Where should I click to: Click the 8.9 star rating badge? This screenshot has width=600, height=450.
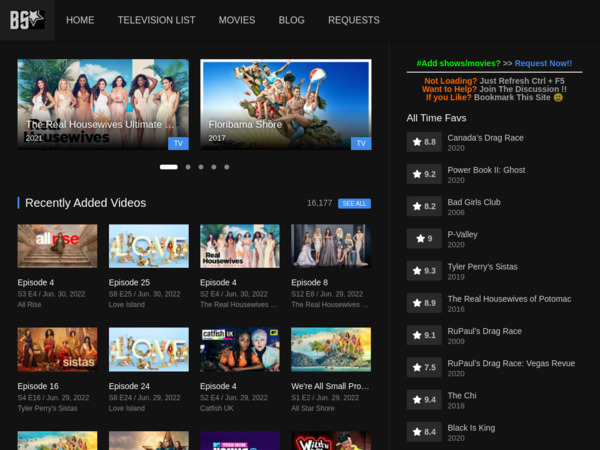(424, 303)
